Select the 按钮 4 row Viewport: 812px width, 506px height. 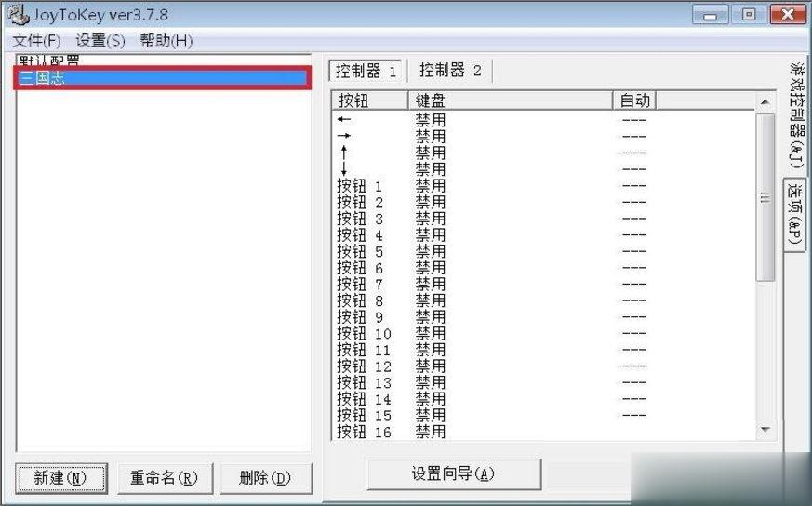542,234
